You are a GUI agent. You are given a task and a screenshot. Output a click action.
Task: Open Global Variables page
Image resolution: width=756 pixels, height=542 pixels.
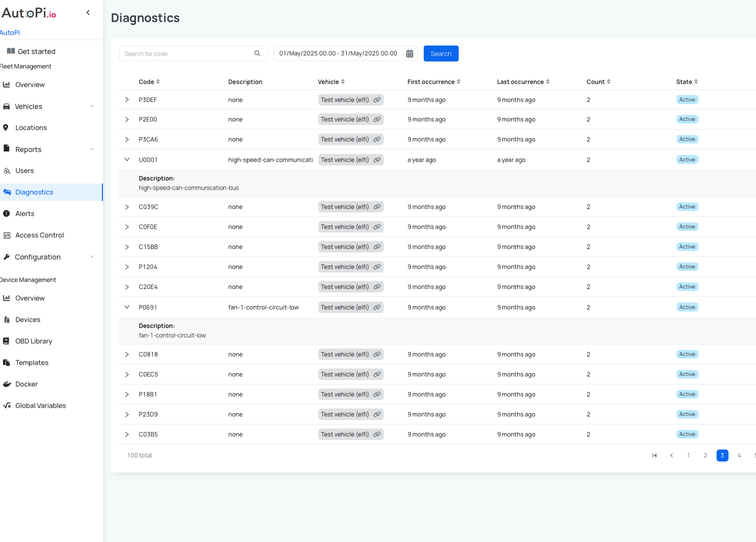[40, 405]
